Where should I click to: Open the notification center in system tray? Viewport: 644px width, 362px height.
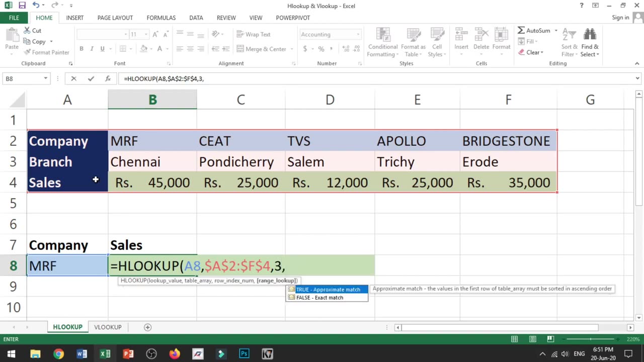(x=628, y=354)
